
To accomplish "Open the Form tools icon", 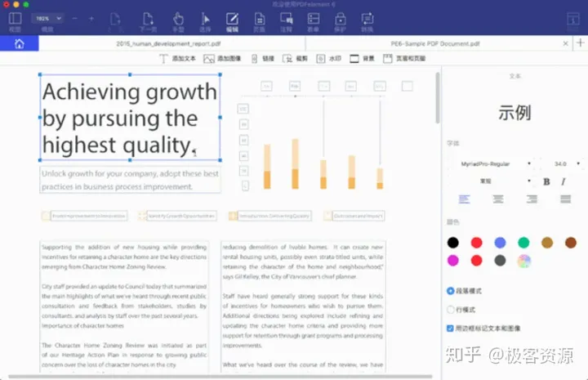I will point(313,19).
